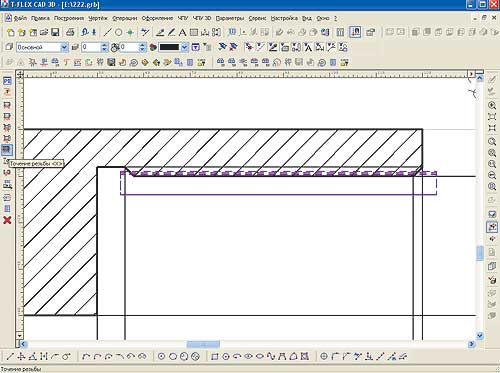Click the last yellow icon in CNC toolbar row
This screenshot has width=500, height=373.
click(x=344, y=62)
